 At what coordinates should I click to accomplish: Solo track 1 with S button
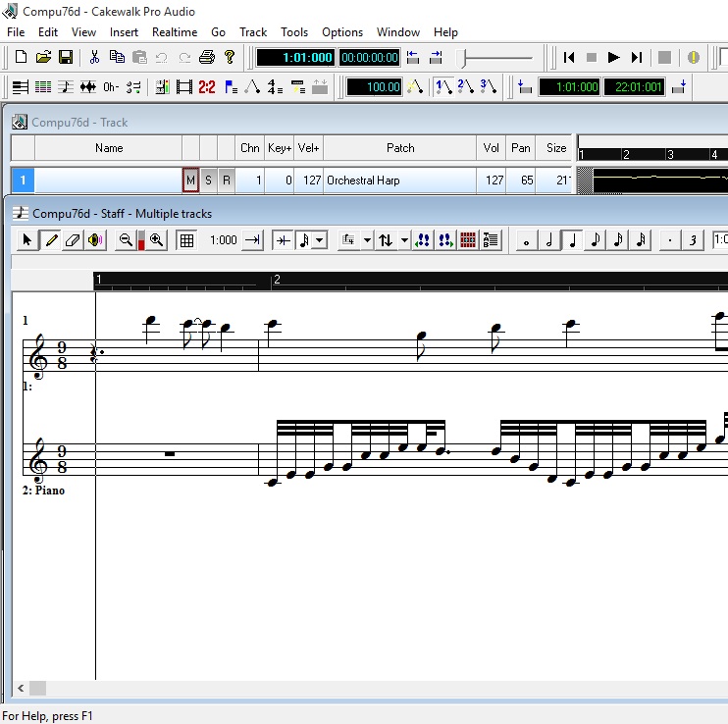(208, 181)
